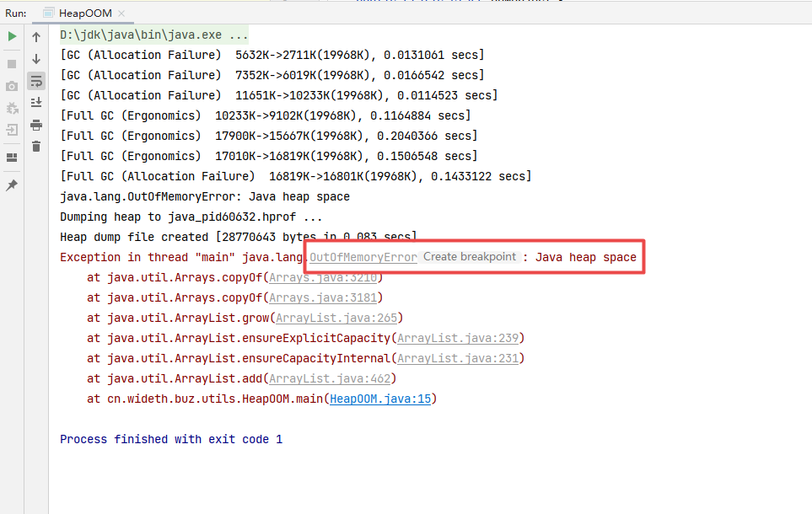Click the Down the Stack Trace arrow

click(36, 59)
